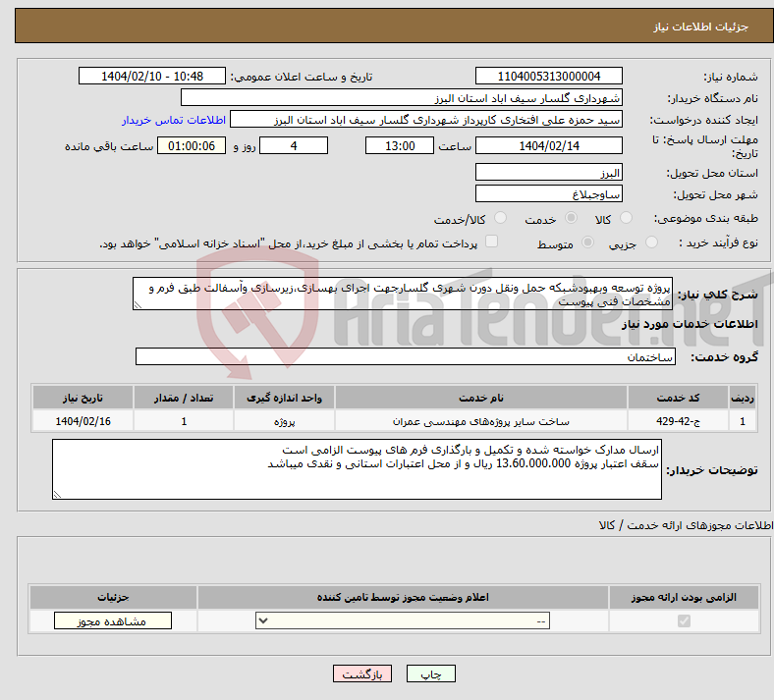This screenshot has height=700, width=774.
Task: Click the delivery province field البرز
Action: 548,172
